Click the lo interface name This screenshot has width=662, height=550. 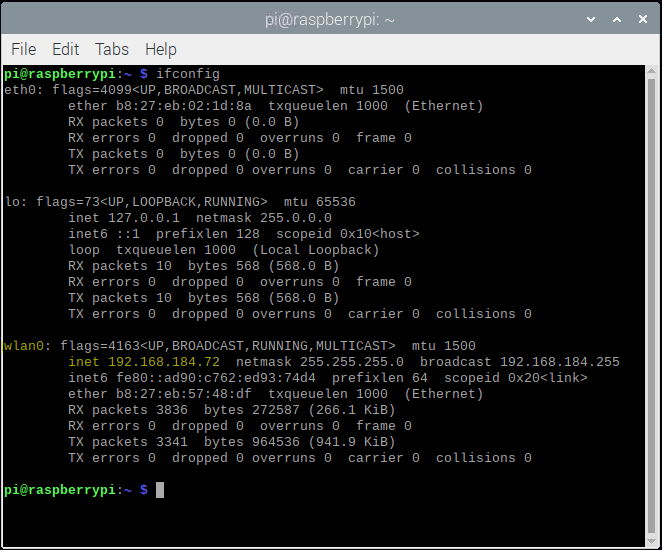pyautogui.click(x=12, y=202)
